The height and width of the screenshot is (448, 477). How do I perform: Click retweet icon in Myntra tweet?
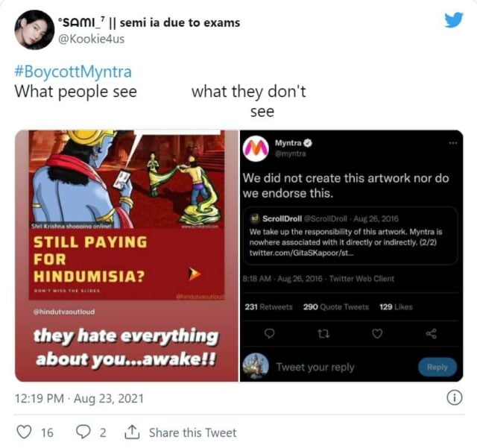(323, 334)
